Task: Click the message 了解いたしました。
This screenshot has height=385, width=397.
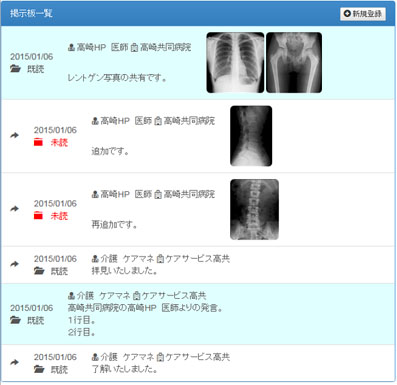Action: pos(125,369)
